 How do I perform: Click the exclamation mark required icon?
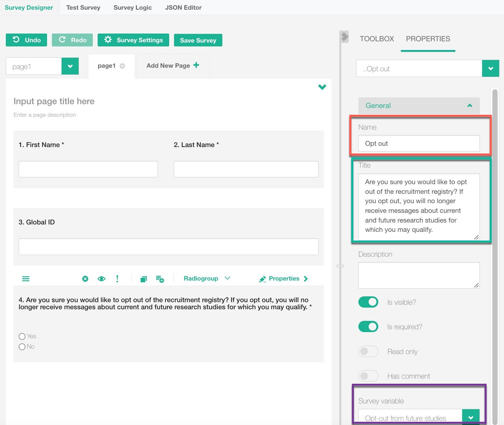click(117, 279)
